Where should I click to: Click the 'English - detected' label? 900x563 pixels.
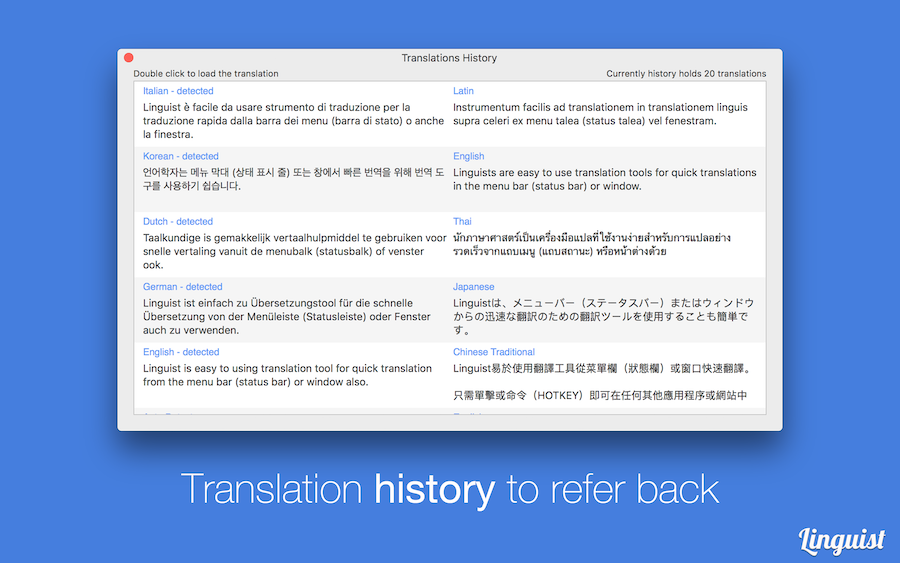tap(181, 352)
